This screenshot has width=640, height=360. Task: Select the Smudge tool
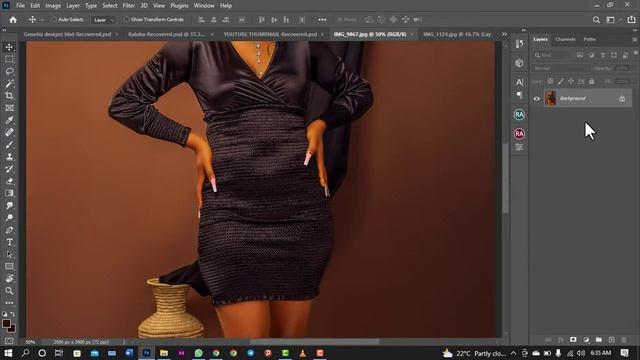9,205
